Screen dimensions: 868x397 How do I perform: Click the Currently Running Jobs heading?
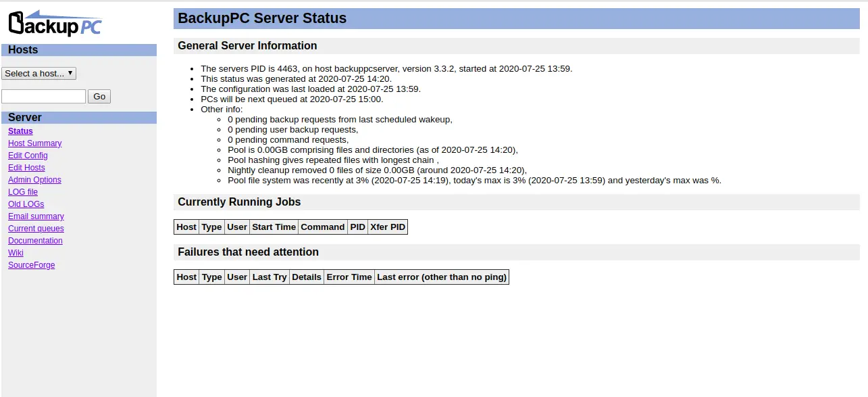point(517,202)
